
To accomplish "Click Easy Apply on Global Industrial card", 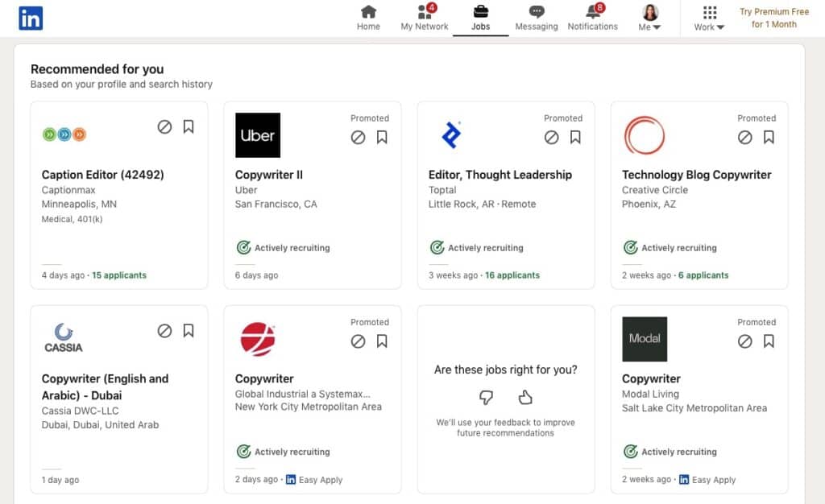I will coord(314,479).
